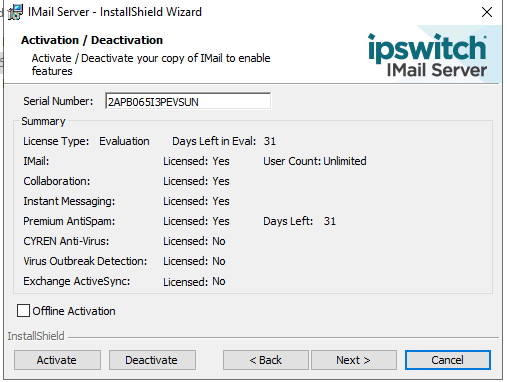Click the 'User Count: Unlimited' text
This screenshot has width=507, height=382.
315,161
